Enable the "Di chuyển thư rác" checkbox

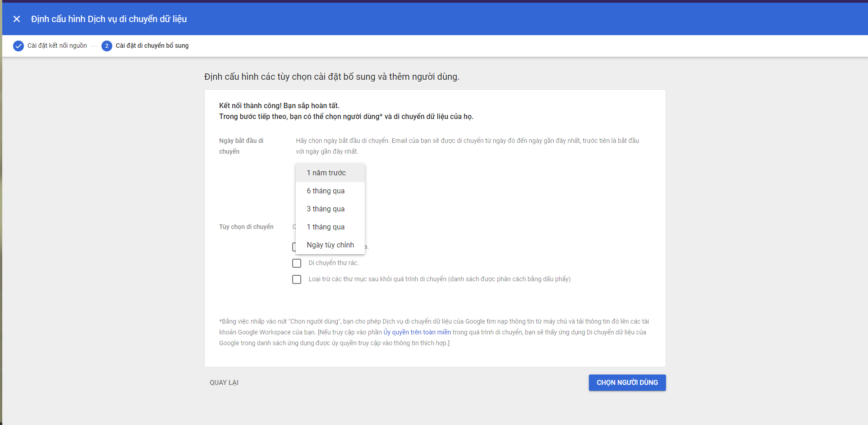pyautogui.click(x=297, y=263)
